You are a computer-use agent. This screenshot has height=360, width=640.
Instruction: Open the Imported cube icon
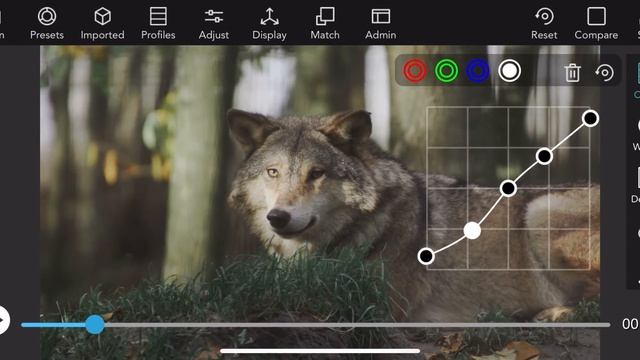(102, 23)
